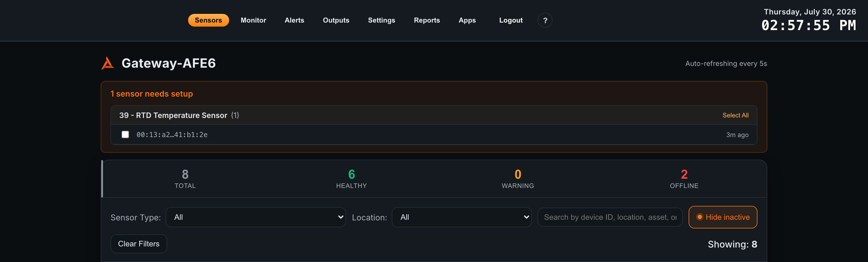Screen dimensions: 868x262
Task: View the Reports tab
Action: pyautogui.click(x=426, y=20)
